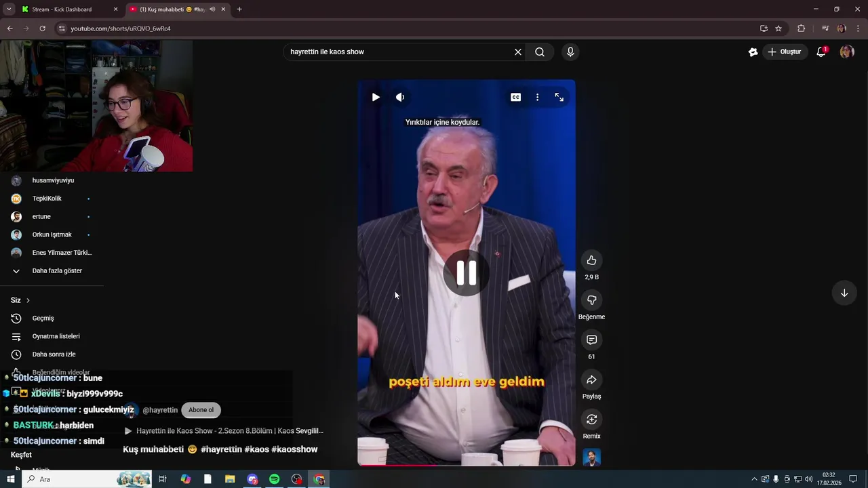Open the Chrome three-dot menu

pos(858,28)
